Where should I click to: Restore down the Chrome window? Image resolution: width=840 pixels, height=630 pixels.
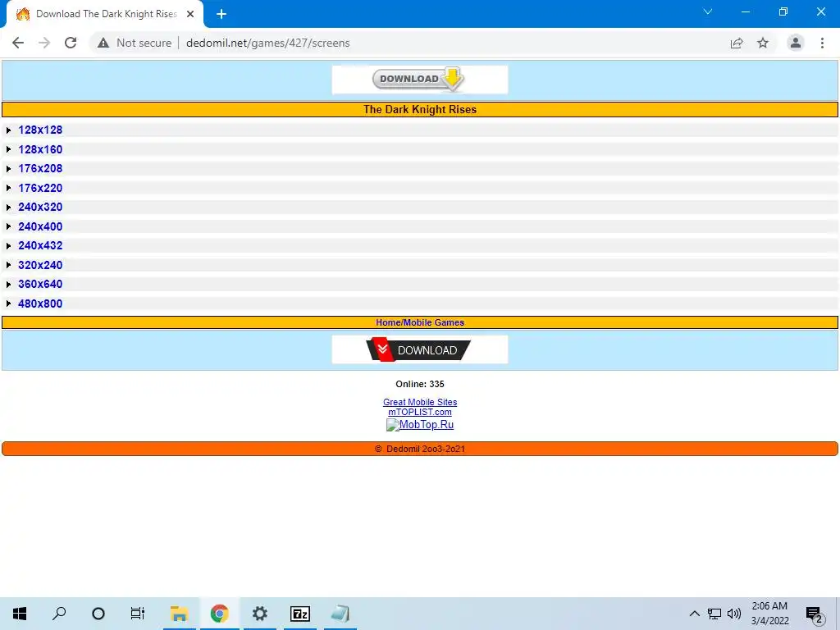783,11
